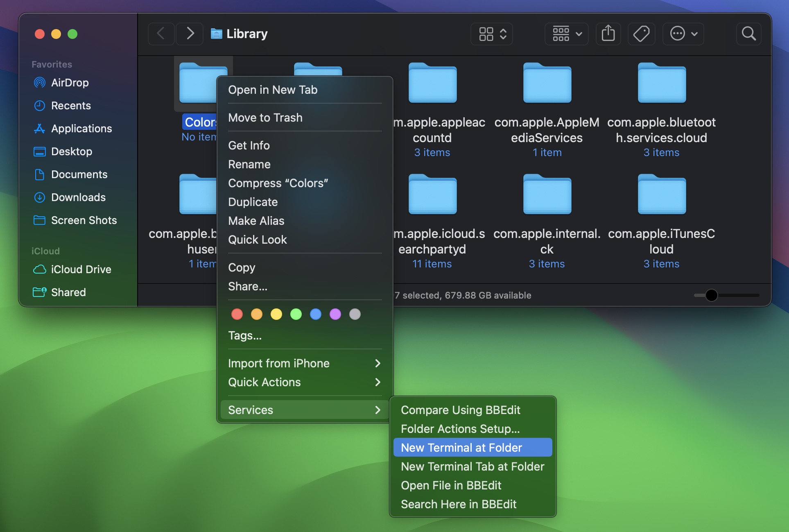Click Move to Trash for the Colors folder
789x532 pixels.
click(265, 118)
